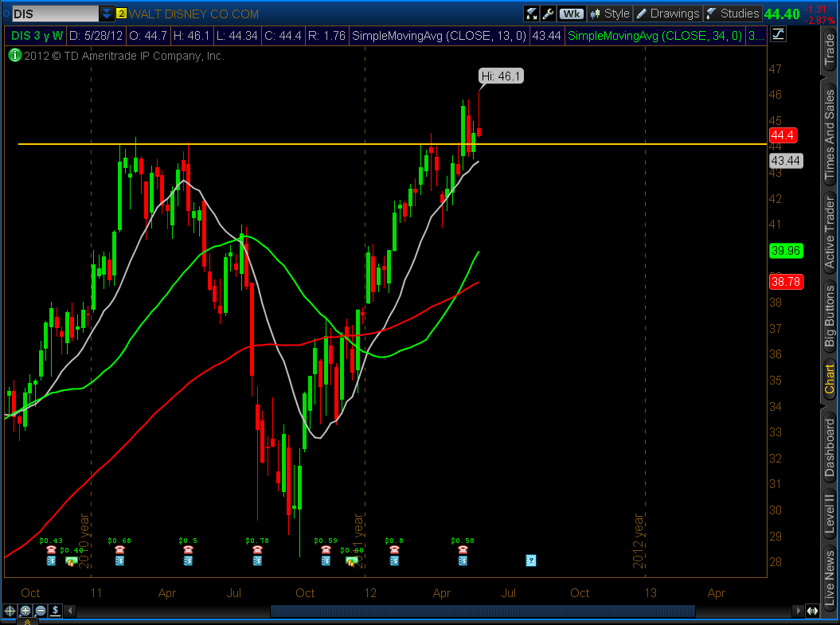The width and height of the screenshot is (840, 625).
Task: Click the phone icon under $0.78
Action: coord(257,550)
